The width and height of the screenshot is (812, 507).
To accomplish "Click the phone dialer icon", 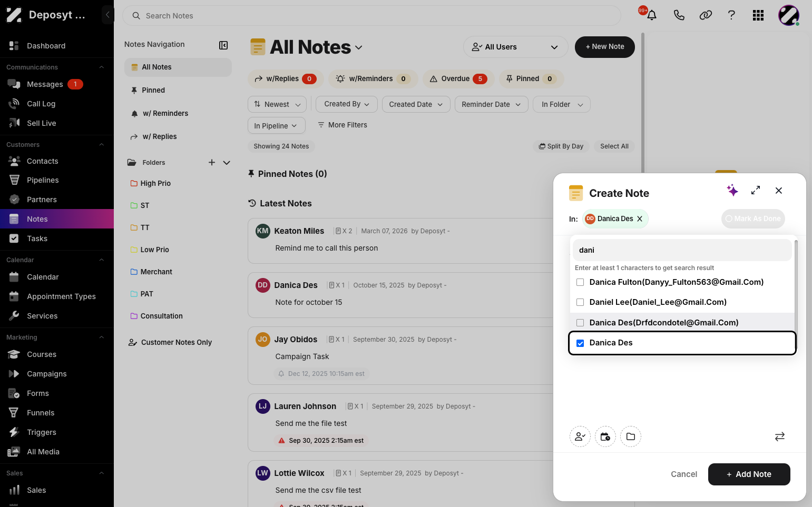I will click(679, 15).
